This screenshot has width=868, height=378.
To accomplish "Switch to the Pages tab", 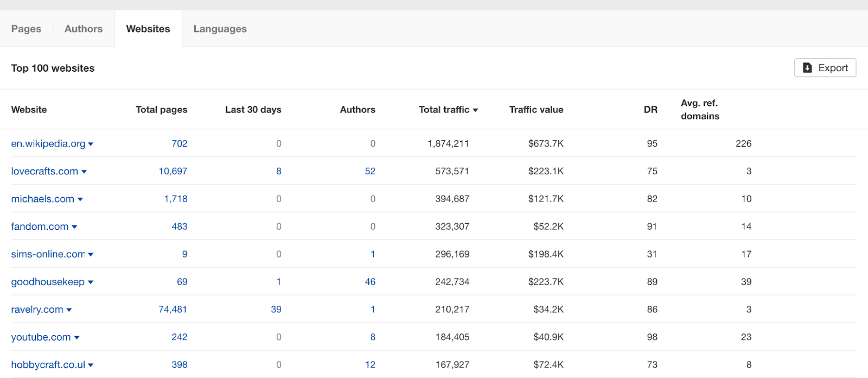I will (26, 29).
